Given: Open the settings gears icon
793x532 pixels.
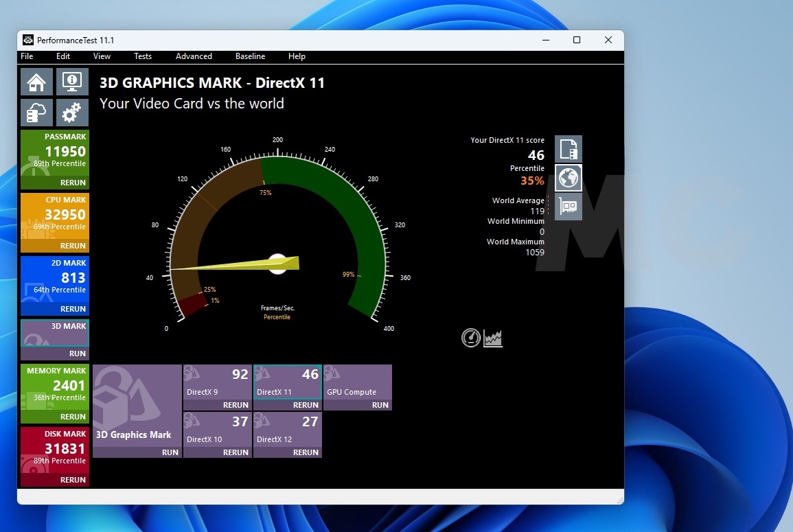Looking at the screenshot, I should (72, 113).
